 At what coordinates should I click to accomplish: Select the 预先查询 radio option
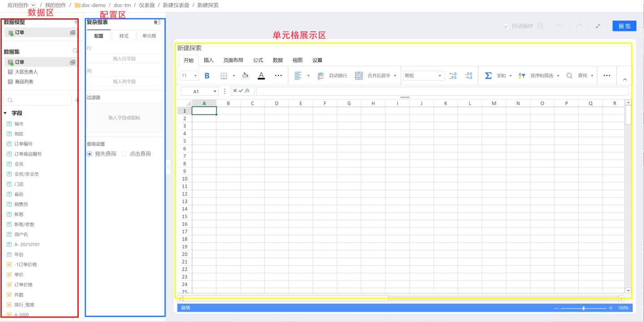[89, 154]
